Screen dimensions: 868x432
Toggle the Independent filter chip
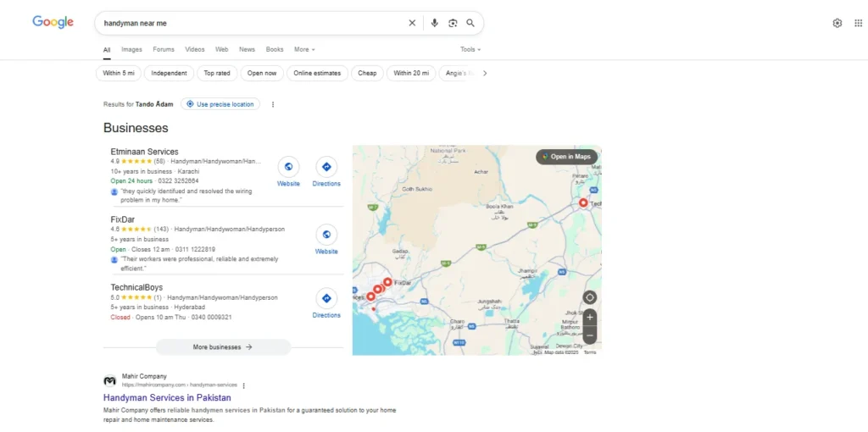169,73
